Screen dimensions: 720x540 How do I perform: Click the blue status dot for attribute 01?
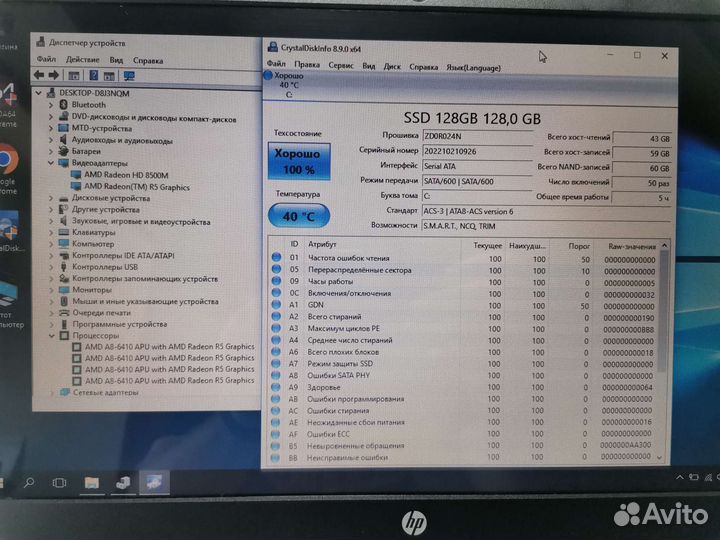click(x=276, y=257)
